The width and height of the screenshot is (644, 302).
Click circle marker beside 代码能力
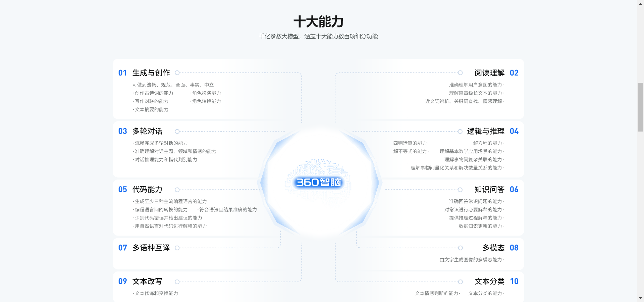[x=177, y=190]
